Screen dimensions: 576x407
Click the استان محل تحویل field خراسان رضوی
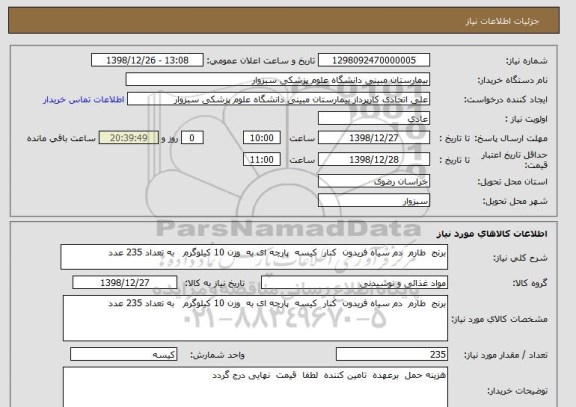374,181
